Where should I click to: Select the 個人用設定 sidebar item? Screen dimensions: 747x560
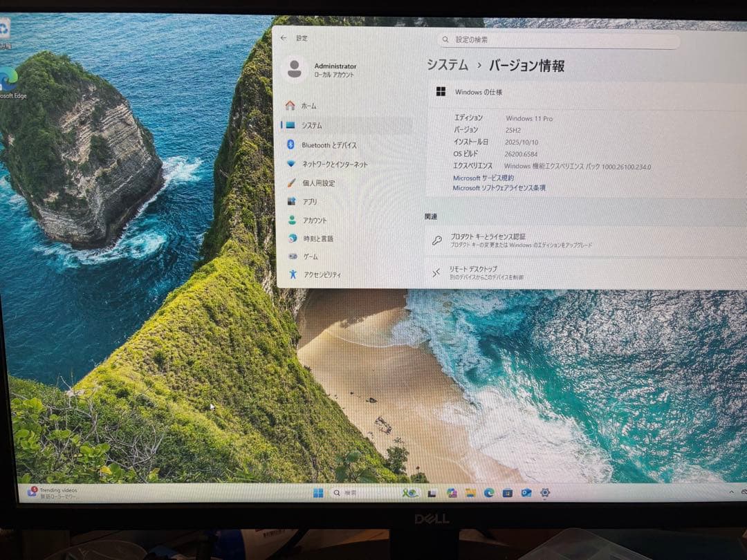click(318, 183)
